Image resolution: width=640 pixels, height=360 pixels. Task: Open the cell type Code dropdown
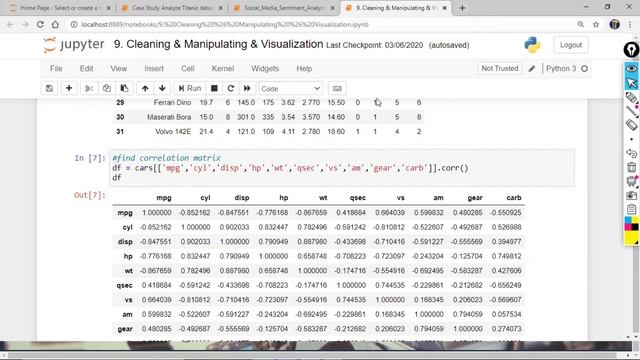[291, 89]
